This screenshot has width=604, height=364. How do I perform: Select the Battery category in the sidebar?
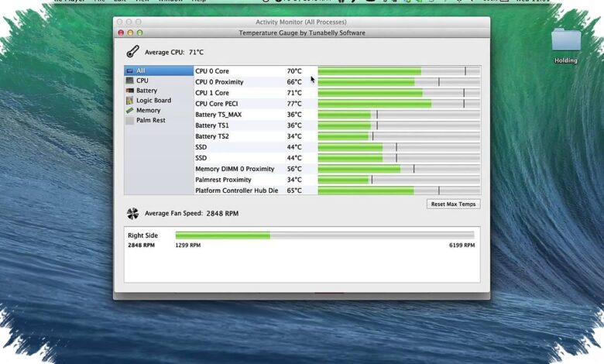coord(159,91)
